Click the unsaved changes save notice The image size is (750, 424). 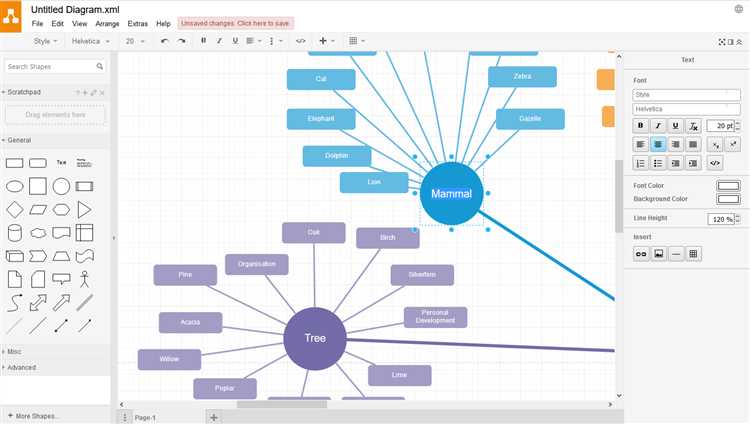[235, 23]
